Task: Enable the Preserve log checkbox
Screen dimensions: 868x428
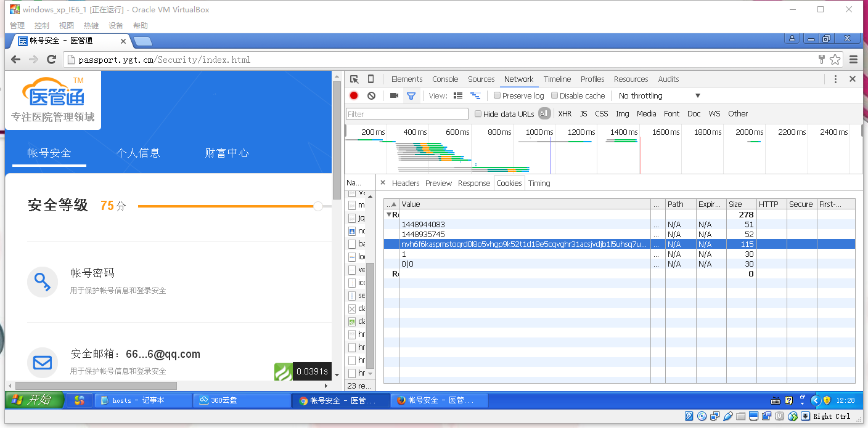Action: pos(497,95)
